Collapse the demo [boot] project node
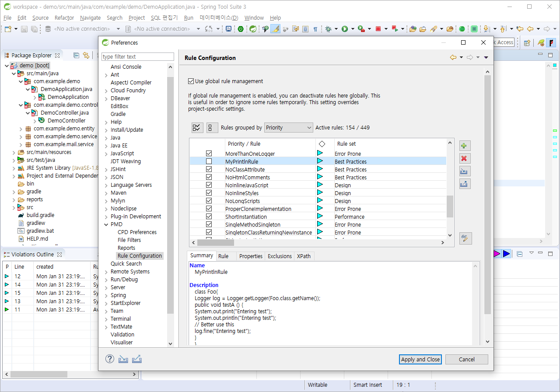 7,66
